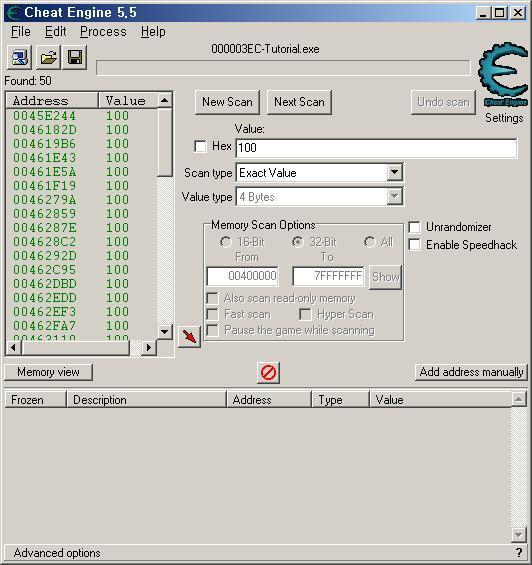Select result address 004619B6
The width and height of the screenshot is (532, 565).
(44, 144)
